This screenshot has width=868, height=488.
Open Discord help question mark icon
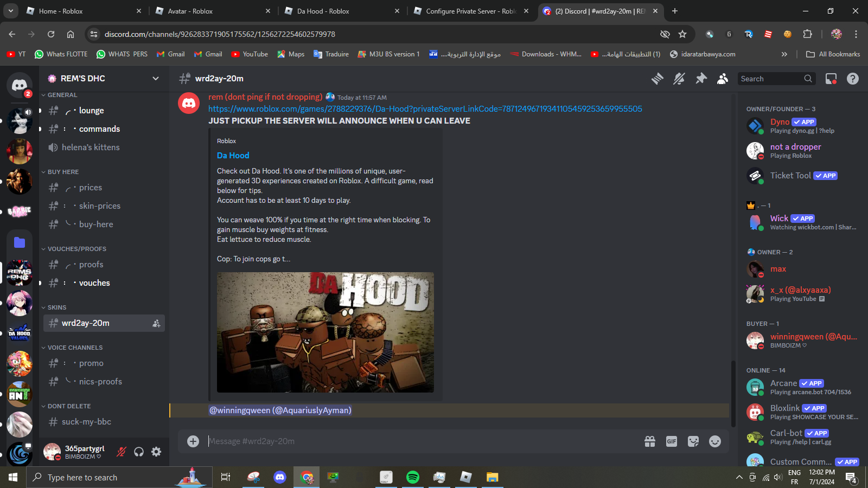tap(853, 79)
